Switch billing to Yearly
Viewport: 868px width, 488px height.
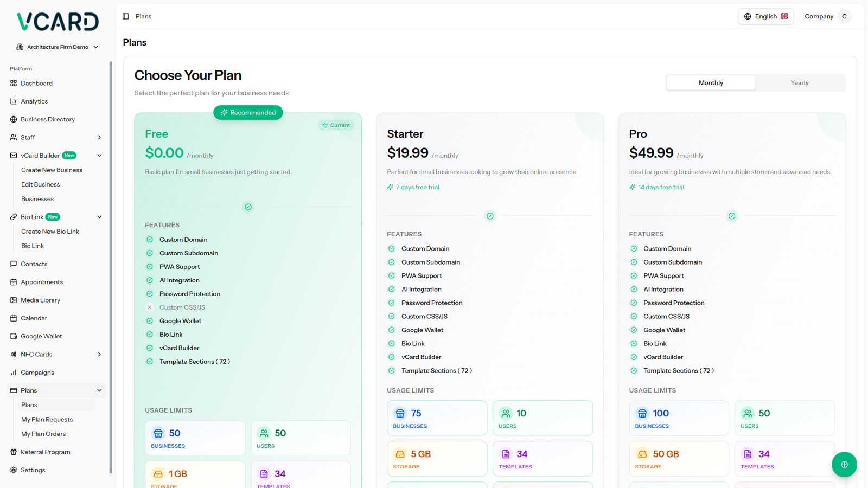(799, 83)
